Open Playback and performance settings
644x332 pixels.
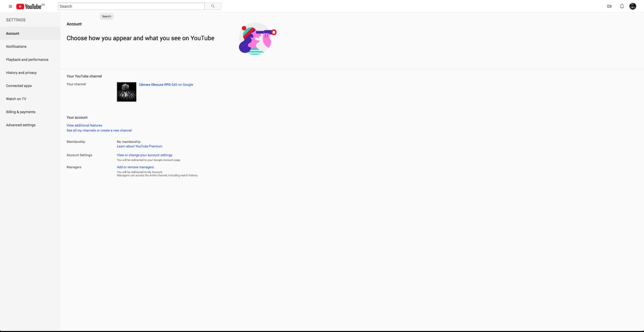30,60
